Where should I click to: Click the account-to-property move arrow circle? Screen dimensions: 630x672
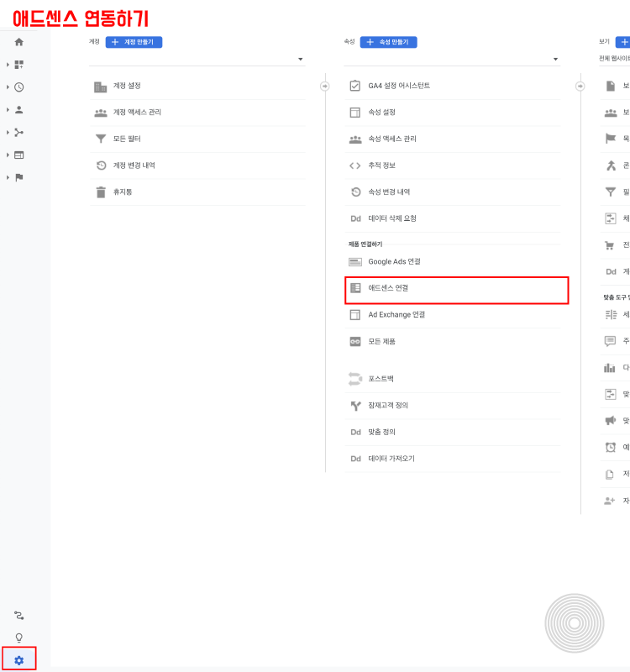click(x=325, y=87)
